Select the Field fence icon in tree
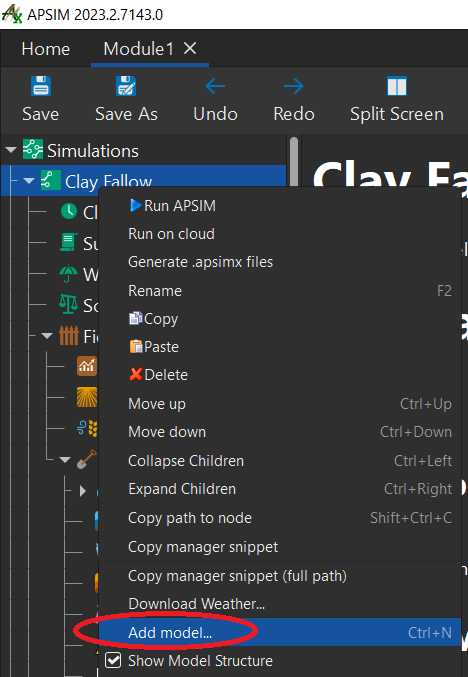 click(x=69, y=335)
